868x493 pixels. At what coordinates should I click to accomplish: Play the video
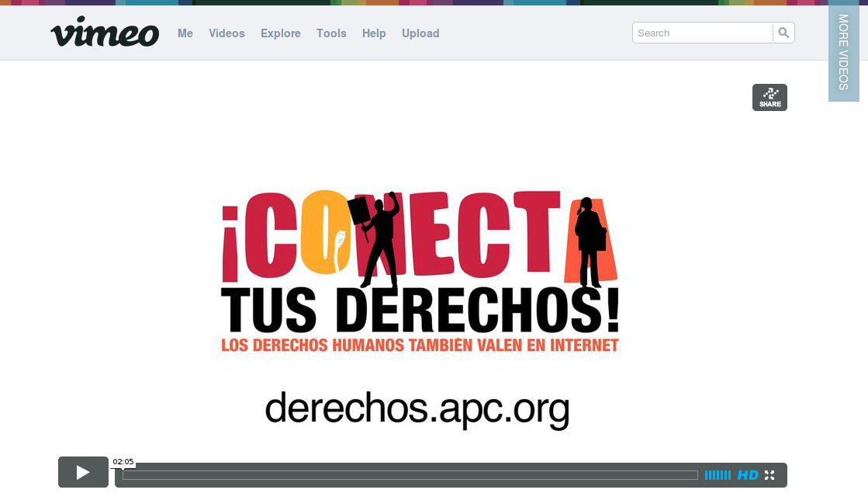click(83, 472)
